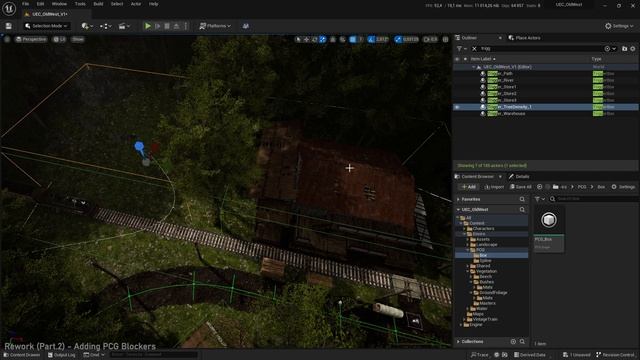Open the Edit menu
Viewport: 640px width, 360px height.
coord(40,4)
